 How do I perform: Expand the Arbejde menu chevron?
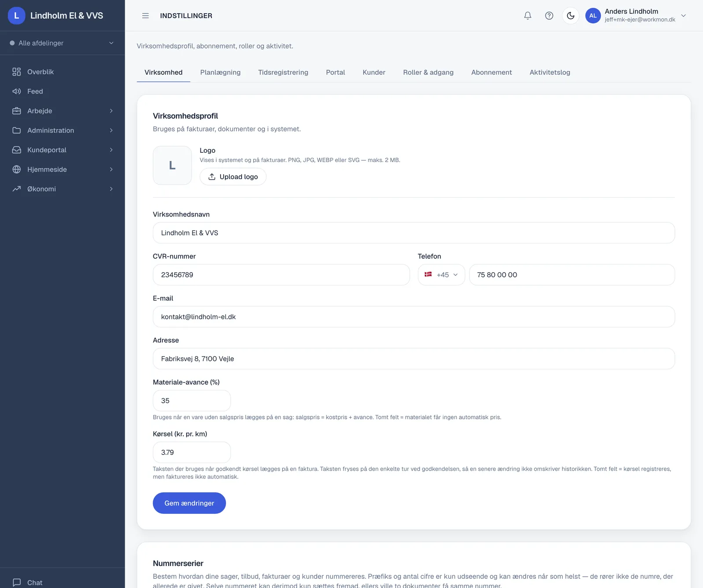[x=111, y=111]
